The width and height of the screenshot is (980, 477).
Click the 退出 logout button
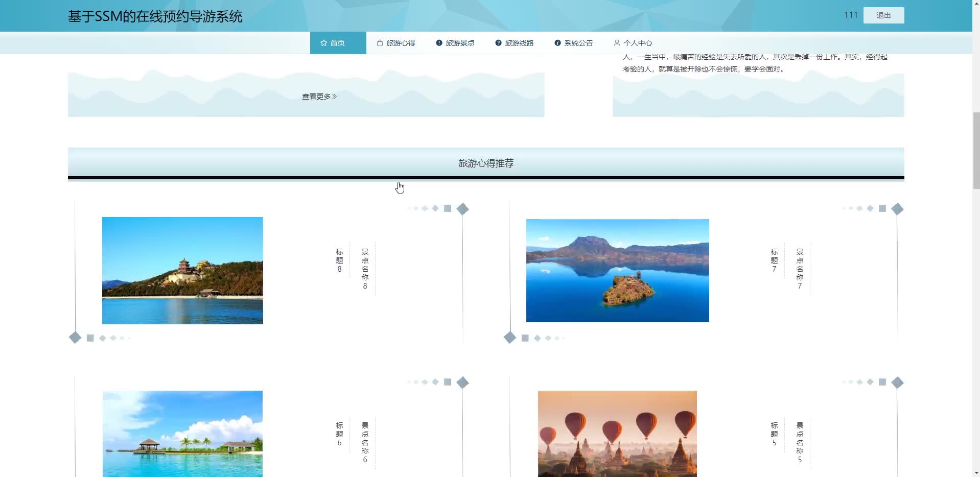tap(883, 15)
